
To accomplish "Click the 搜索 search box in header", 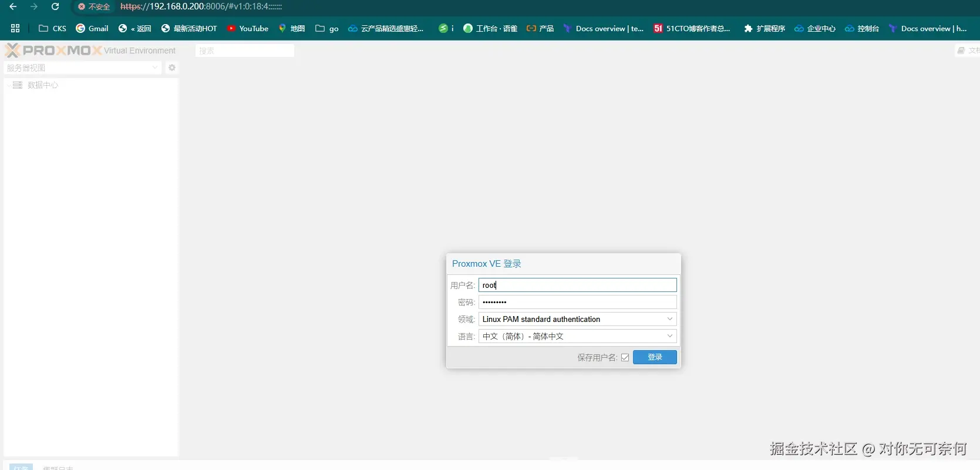I will point(245,51).
